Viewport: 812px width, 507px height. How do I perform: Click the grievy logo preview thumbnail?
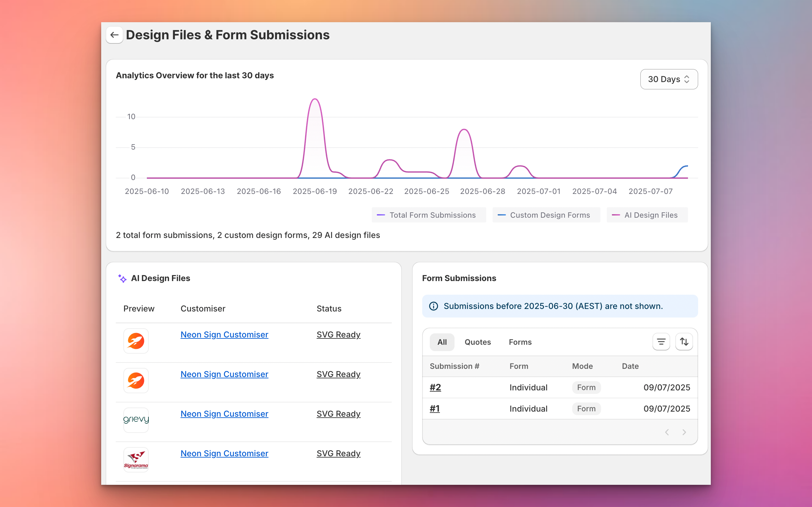136,420
